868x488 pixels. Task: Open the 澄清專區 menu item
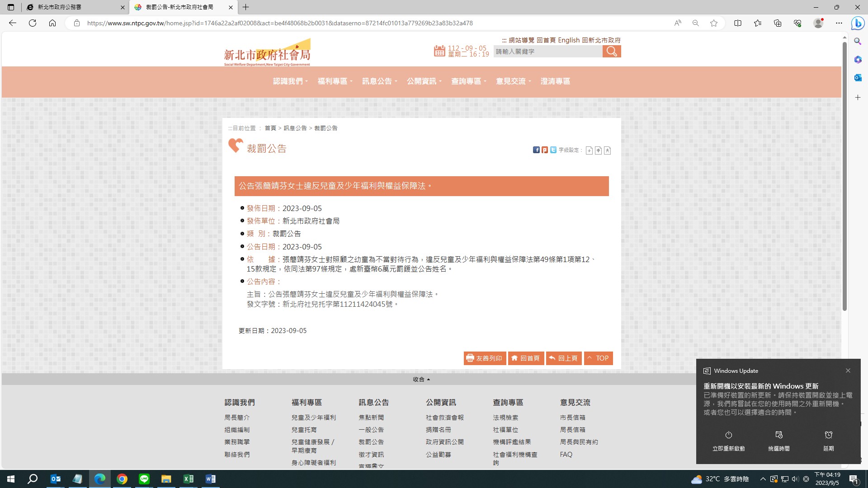pos(555,81)
